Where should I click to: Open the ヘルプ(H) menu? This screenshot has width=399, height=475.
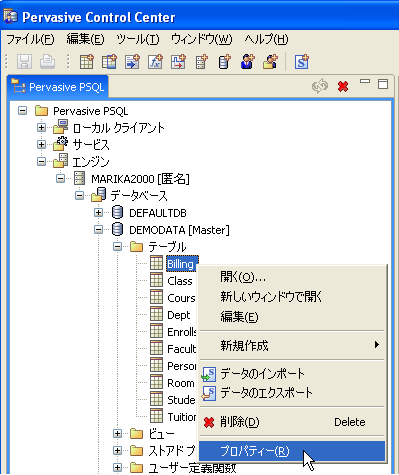(x=266, y=39)
